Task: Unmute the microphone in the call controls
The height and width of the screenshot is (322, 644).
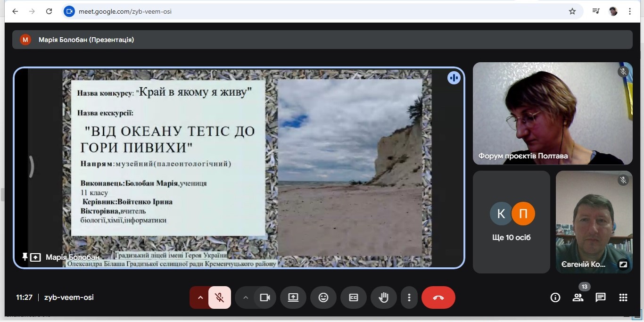Action: point(219,297)
